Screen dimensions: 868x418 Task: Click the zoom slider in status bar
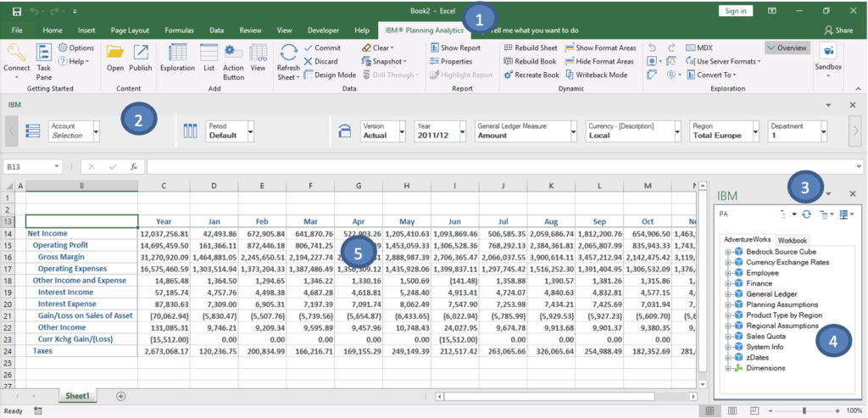click(804, 410)
